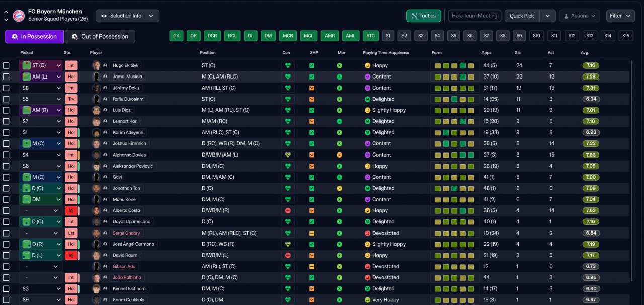Click Alphonso Davies' orange morale icon
Screen dimensions: 644x305
pyautogui.click(x=340, y=155)
